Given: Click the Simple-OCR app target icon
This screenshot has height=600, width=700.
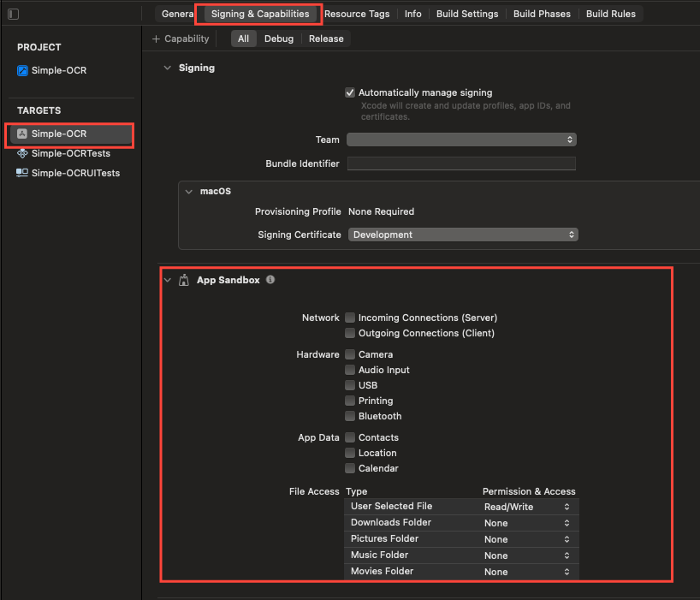Looking at the screenshot, I should point(22,134).
